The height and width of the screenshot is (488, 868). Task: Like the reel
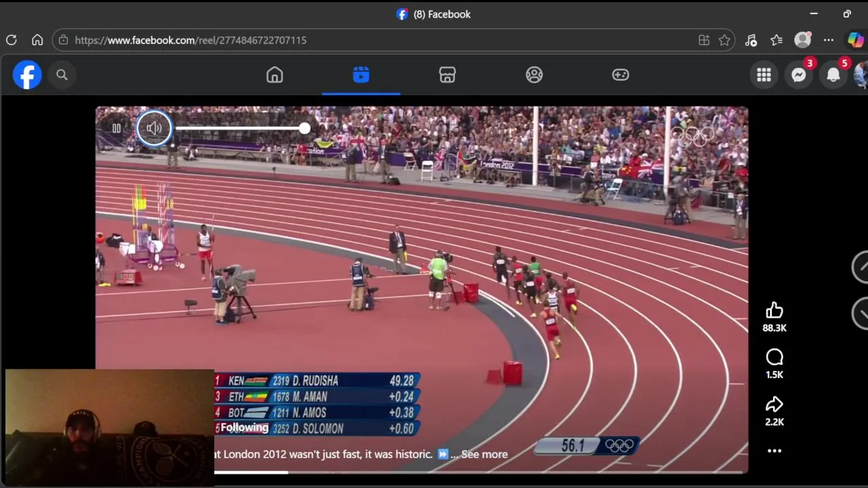click(774, 310)
